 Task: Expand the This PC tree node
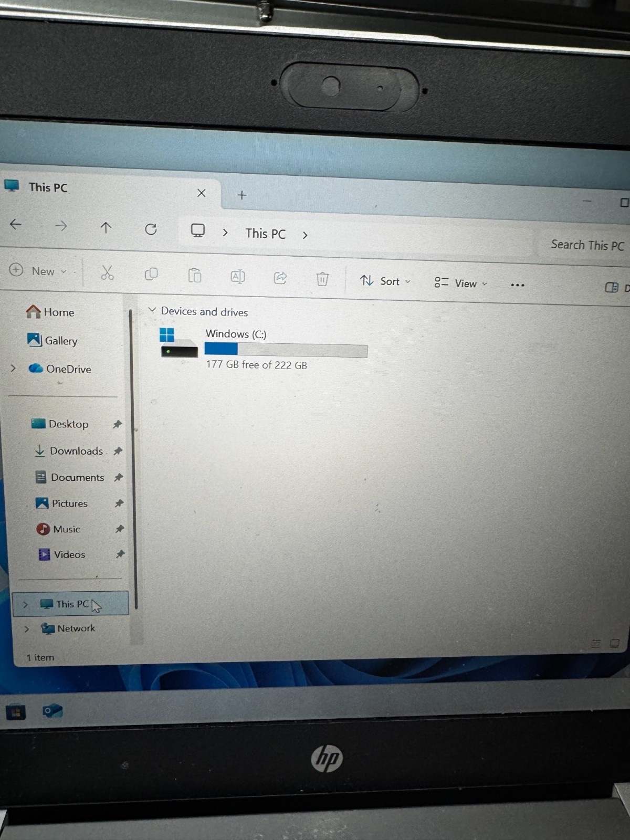click(25, 604)
